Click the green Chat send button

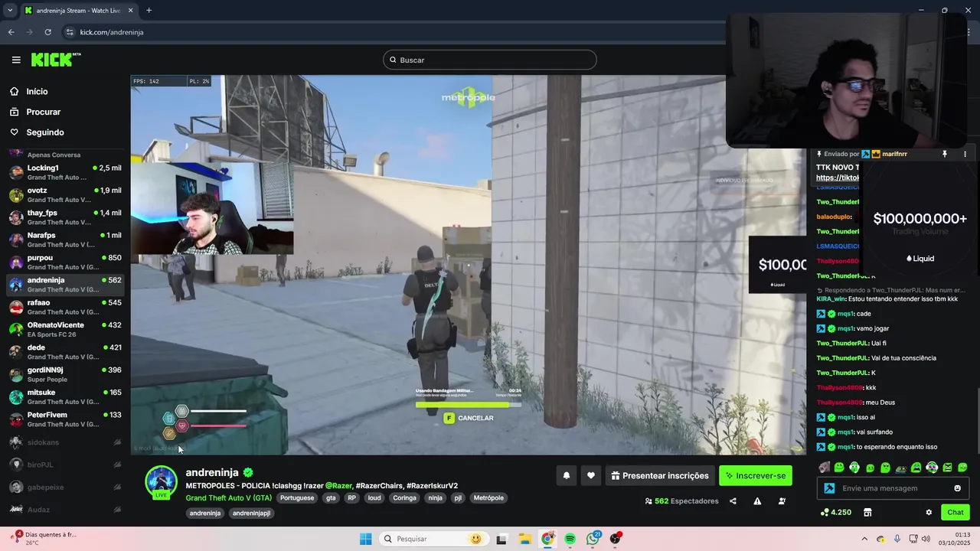955,512
